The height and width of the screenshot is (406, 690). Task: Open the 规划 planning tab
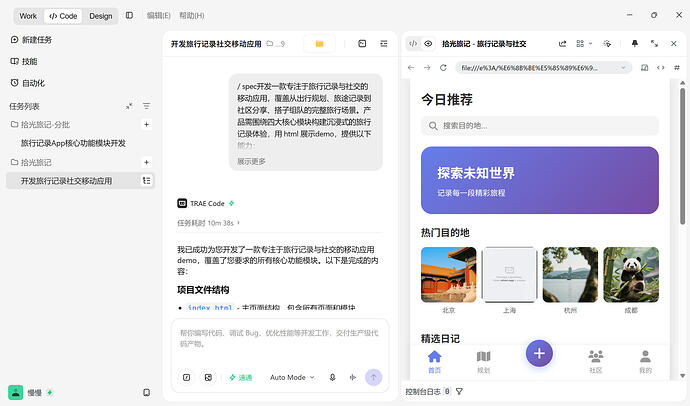pyautogui.click(x=483, y=362)
